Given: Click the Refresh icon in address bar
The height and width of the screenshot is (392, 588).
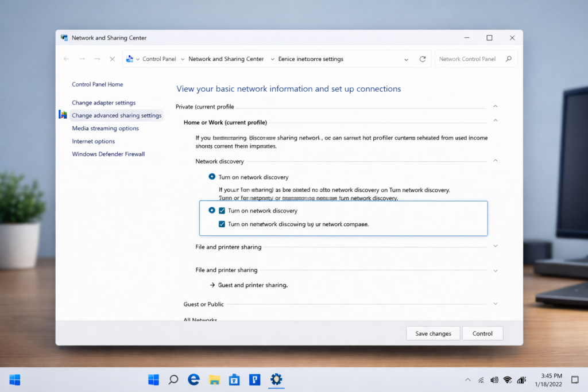Looking at the screenshot, I should click(423, 59).
